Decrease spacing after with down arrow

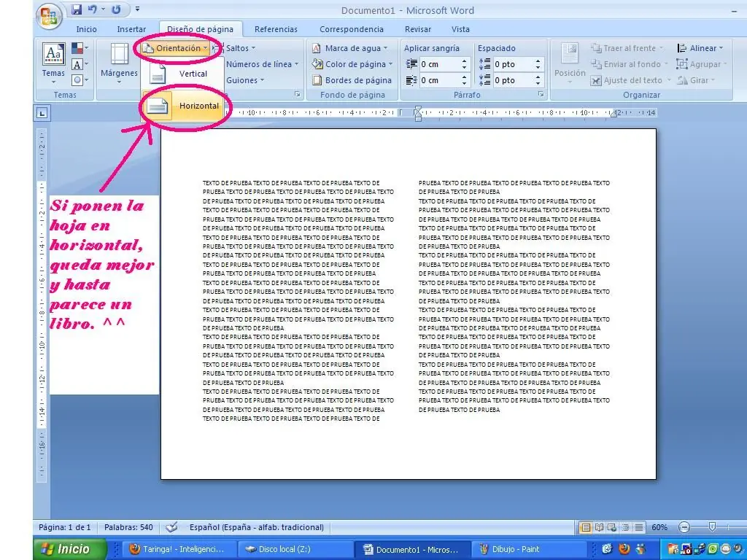click(538, 83)
